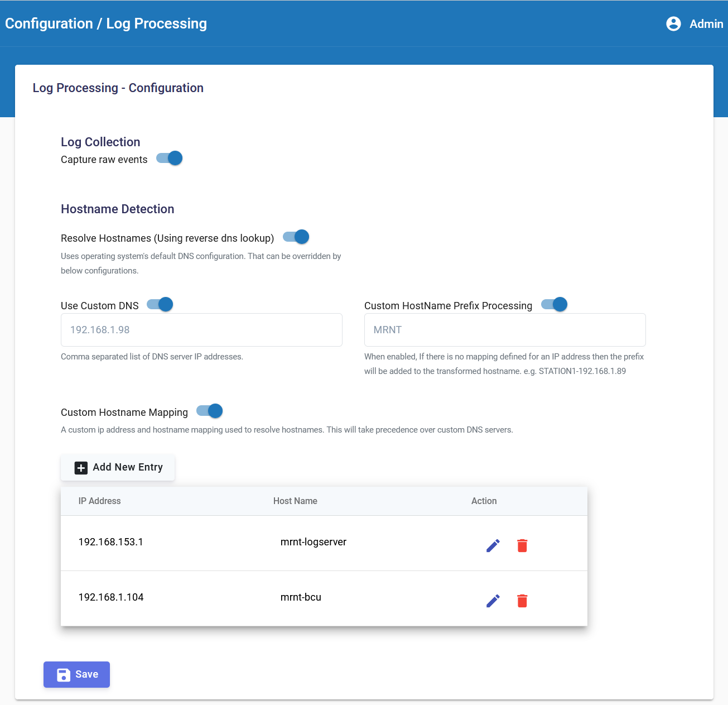Toggle the Use Custom DNS switch

[x=160, y=305]
